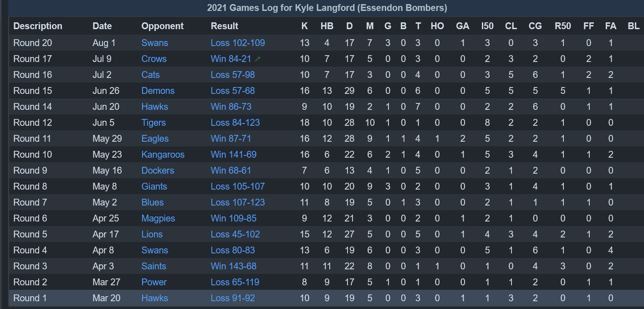Sort the table by the Date column header
Viewport: 644px width, 309px height.
pos(102,26)
